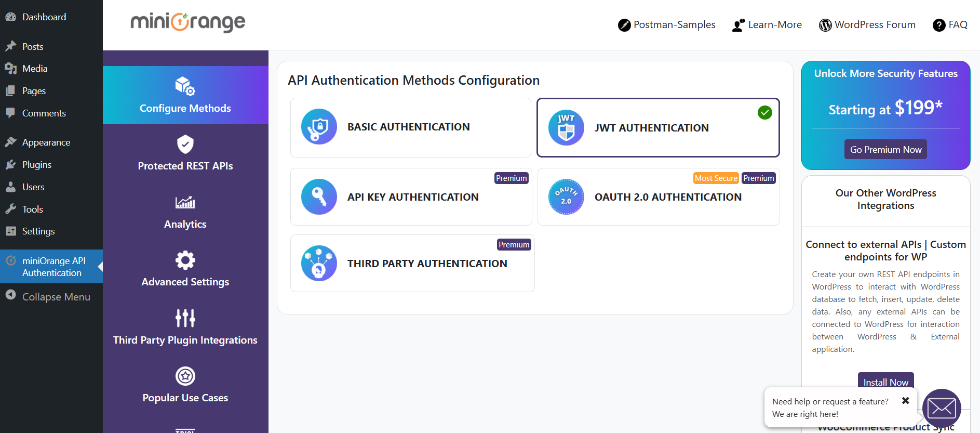Click the miniOrange logo
Viewport: 980px width, 433px height.
(187, 22)
